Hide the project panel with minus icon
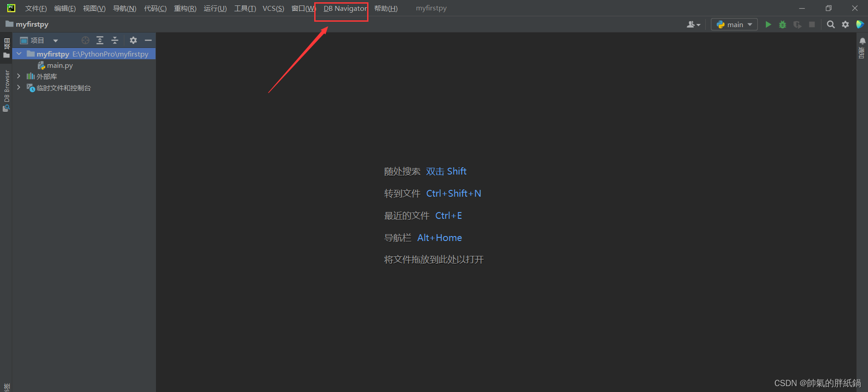Viewport: 868px width, 392px height. tap(148, 40)
